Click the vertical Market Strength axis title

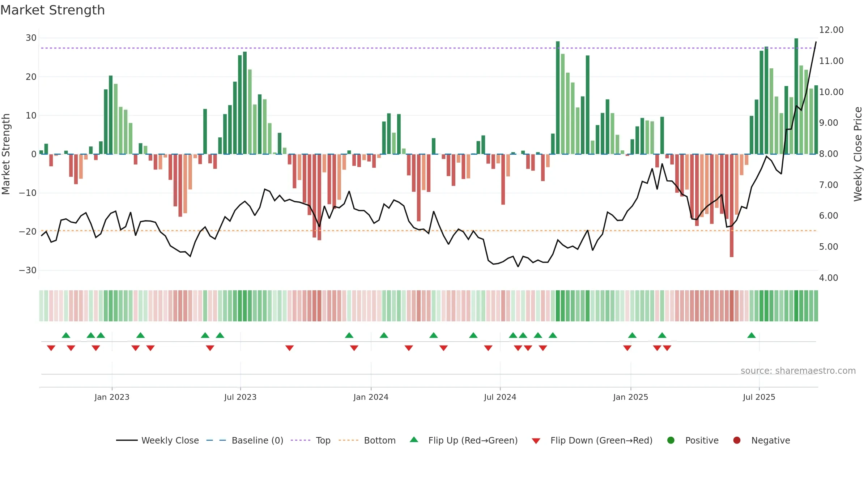6,154
